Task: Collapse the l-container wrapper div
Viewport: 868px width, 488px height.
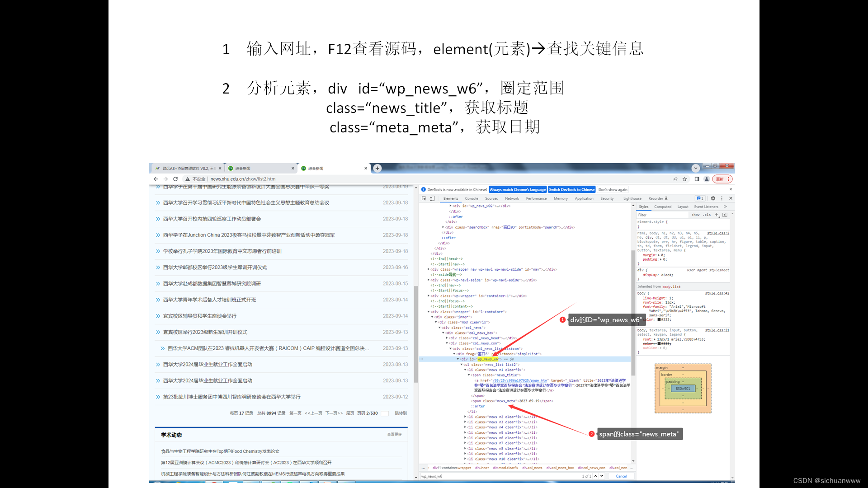Action: click(429, 312)
